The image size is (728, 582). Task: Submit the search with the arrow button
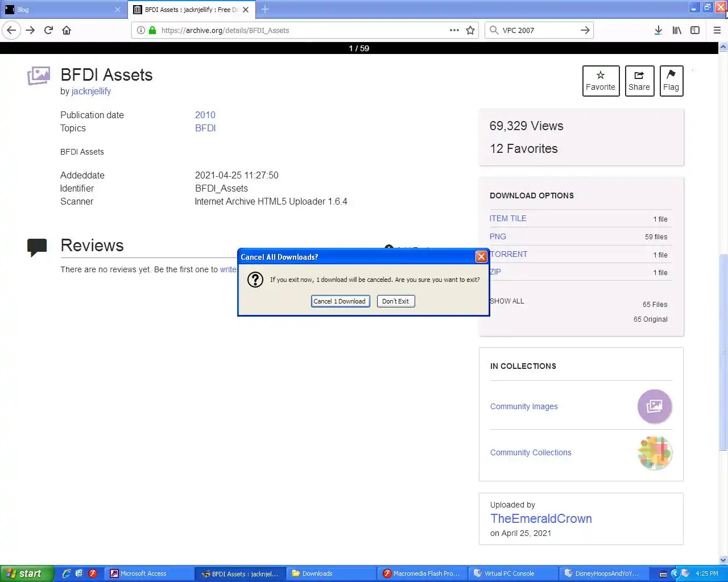585,30
